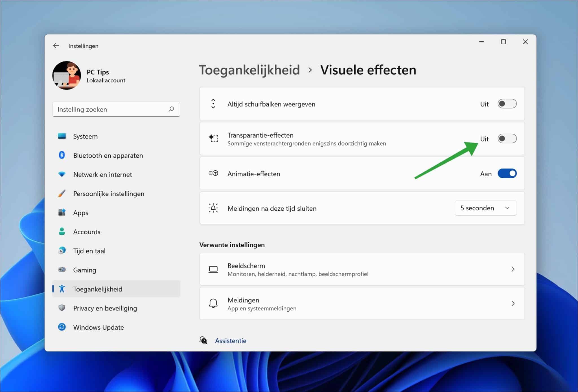578x392 pixels.
Task: Open Privacy en beveiliging
Action: coord(105,308)
